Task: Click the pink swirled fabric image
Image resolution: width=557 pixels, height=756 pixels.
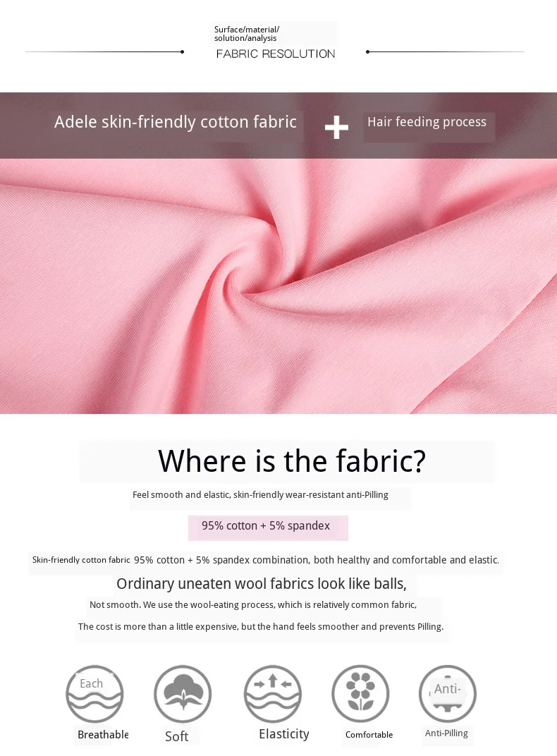Action: 278,286
